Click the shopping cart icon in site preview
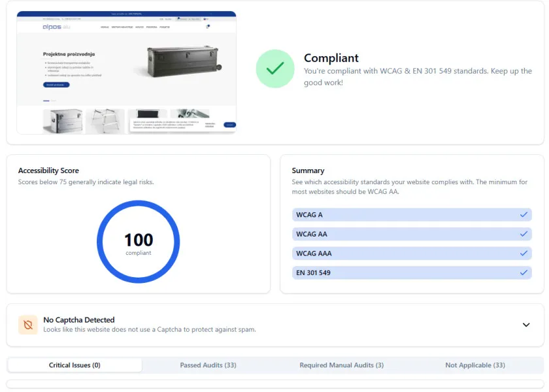This screenshot has width=549, height=392. point(208,27)
